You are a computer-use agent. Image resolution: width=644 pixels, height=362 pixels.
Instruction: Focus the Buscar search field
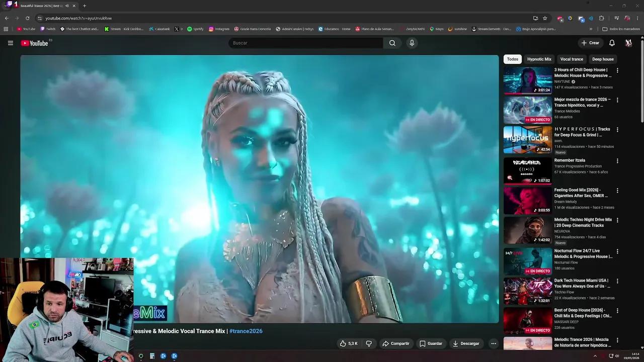pos(306,43)
